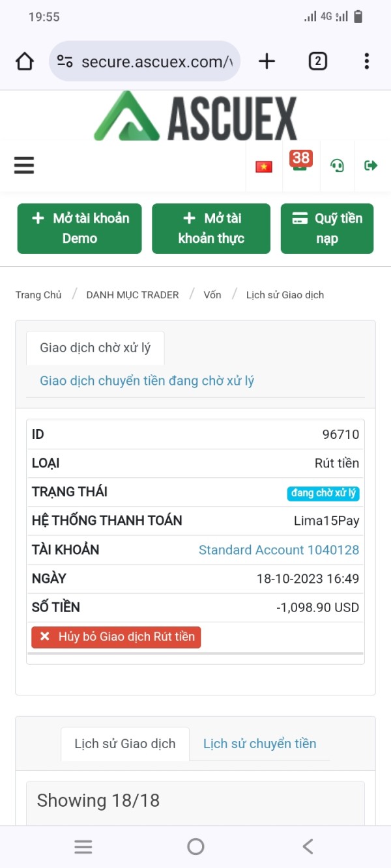Open Standard Account 1040128 link

[x=279, y=550]
